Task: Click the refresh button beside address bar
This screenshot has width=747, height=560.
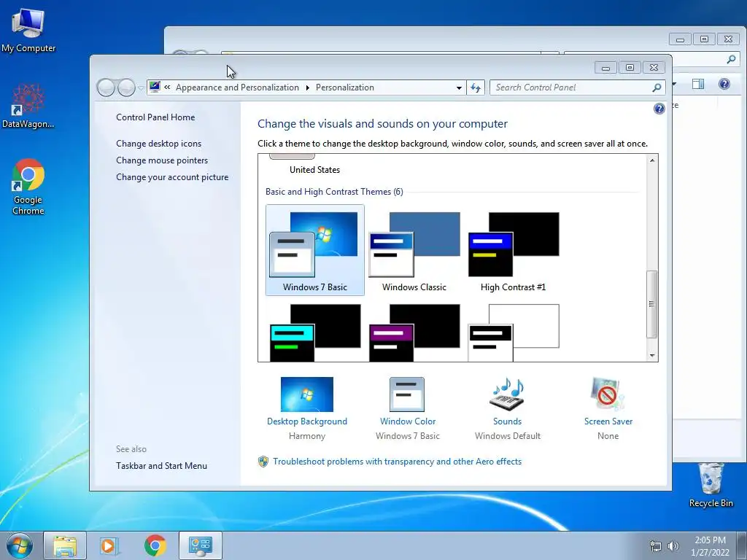Action: coord(476,87)
